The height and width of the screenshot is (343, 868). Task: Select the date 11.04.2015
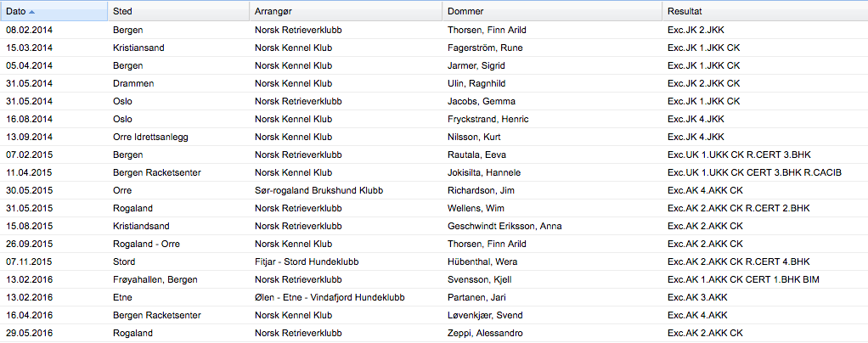coord(30,173)
